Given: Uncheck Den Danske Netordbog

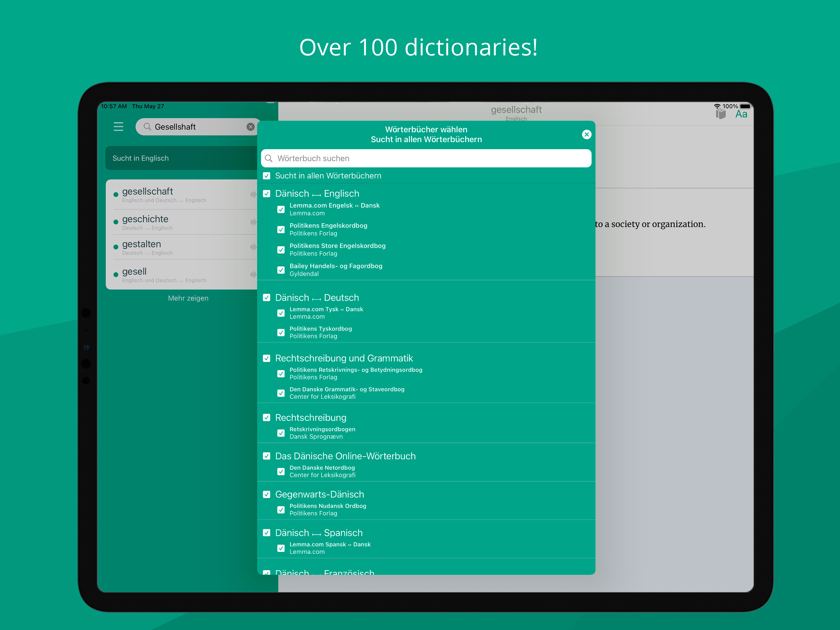Looking at the screenshot, I should (x=281, y=472).
